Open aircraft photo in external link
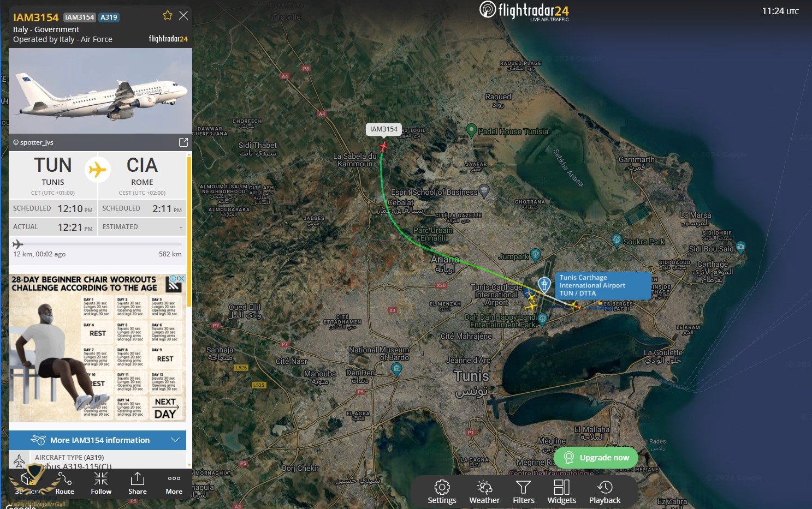 point(183,142)
